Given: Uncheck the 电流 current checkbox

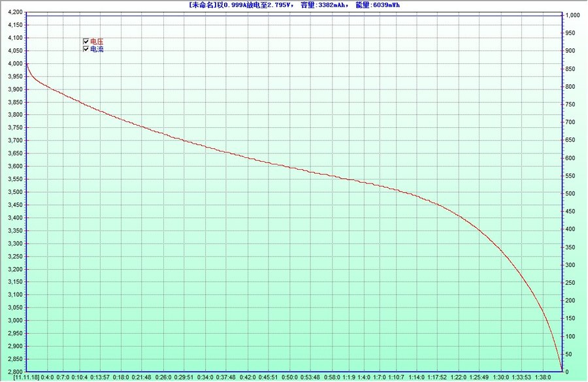Looking at the screenshot, I should (x=86, y=49).
